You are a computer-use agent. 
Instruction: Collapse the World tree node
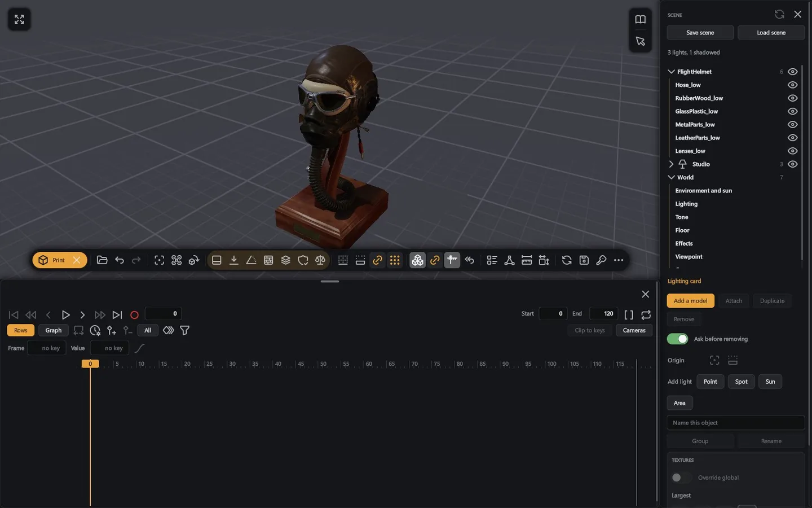[671, 177]
